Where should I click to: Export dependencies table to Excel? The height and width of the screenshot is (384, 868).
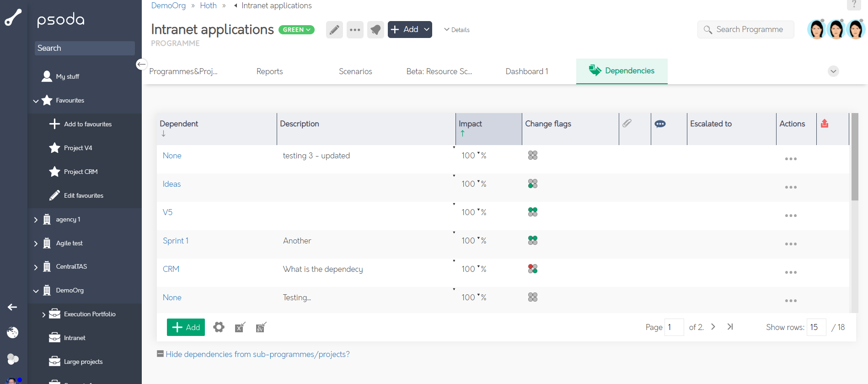click(x=240, y=327)
